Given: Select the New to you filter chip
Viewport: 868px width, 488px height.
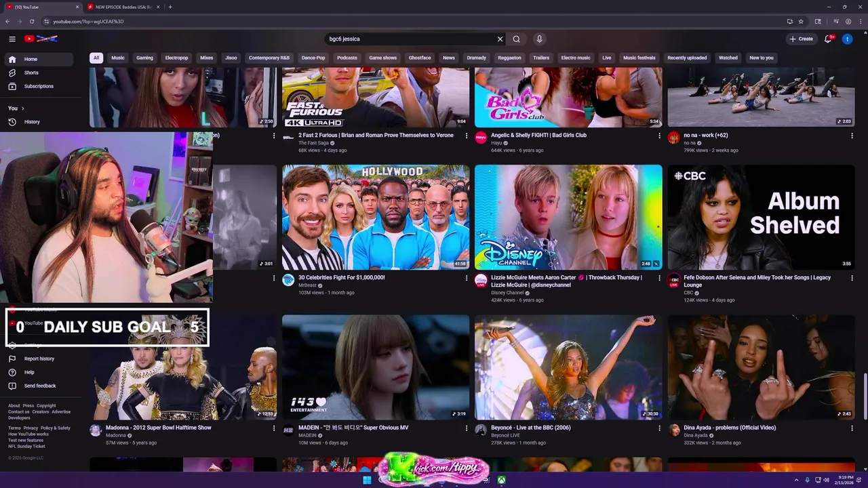Looking at the screenshot, I should tap(762, 58).
